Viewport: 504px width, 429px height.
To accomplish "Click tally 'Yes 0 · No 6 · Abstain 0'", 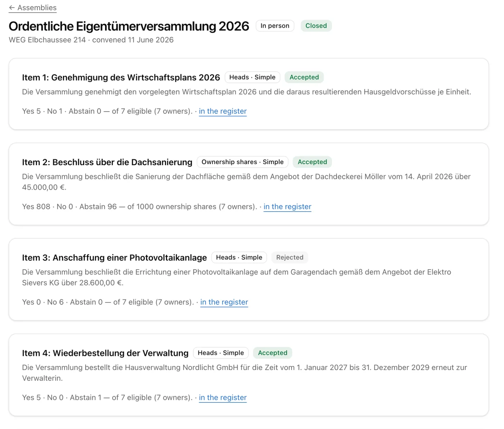I will pos(62,302).
